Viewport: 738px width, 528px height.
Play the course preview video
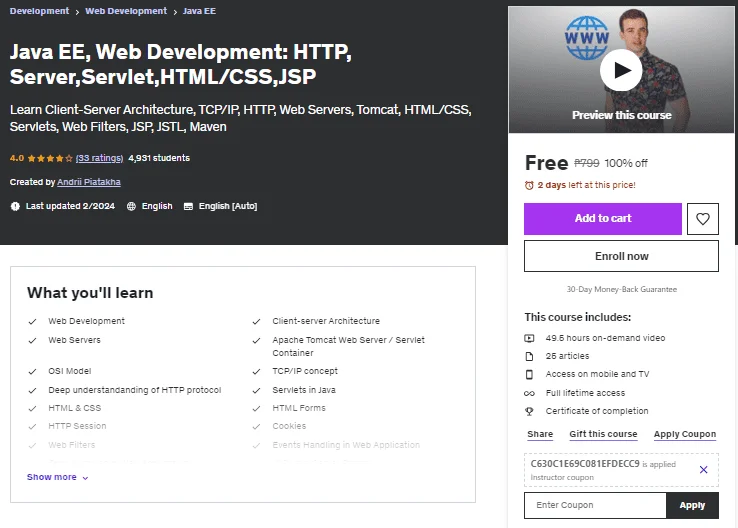pos(621,70)
